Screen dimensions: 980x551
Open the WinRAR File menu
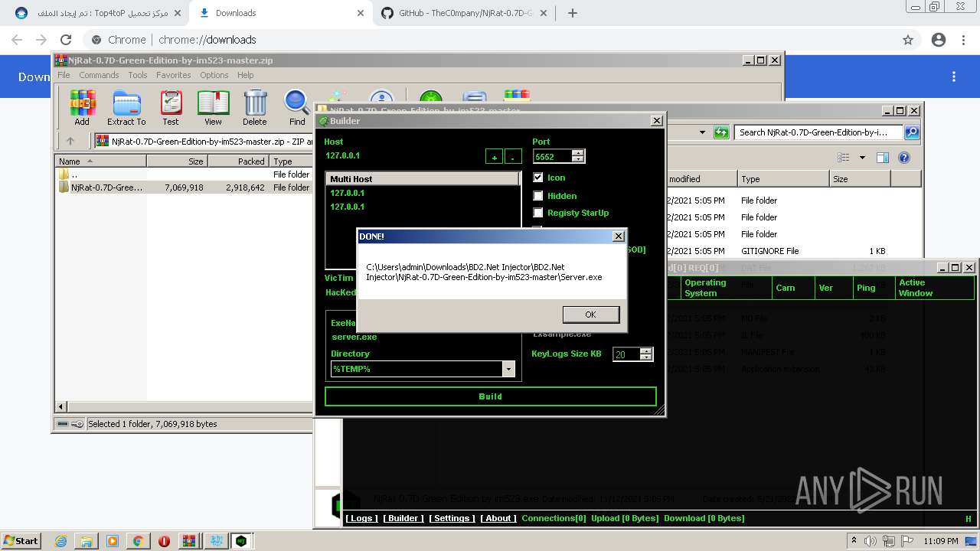64,75
